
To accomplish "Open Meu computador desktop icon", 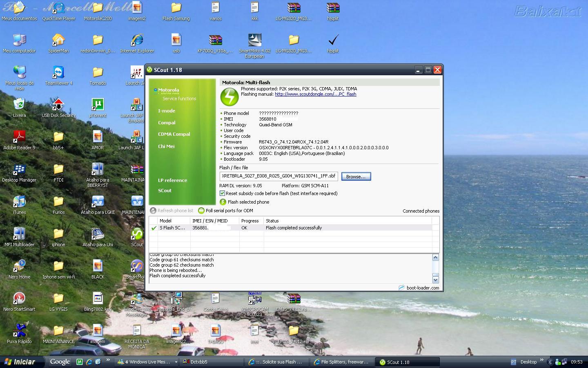I will click(19, 43).
